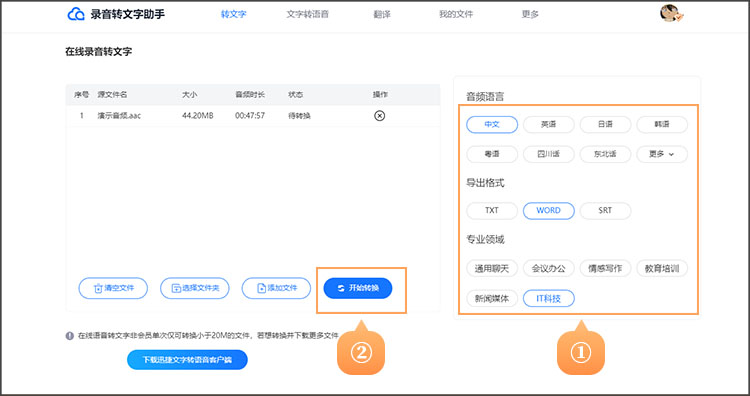750x396 pixels.
Task: Open 我的文件 tab
Action: tap(456, 14)
